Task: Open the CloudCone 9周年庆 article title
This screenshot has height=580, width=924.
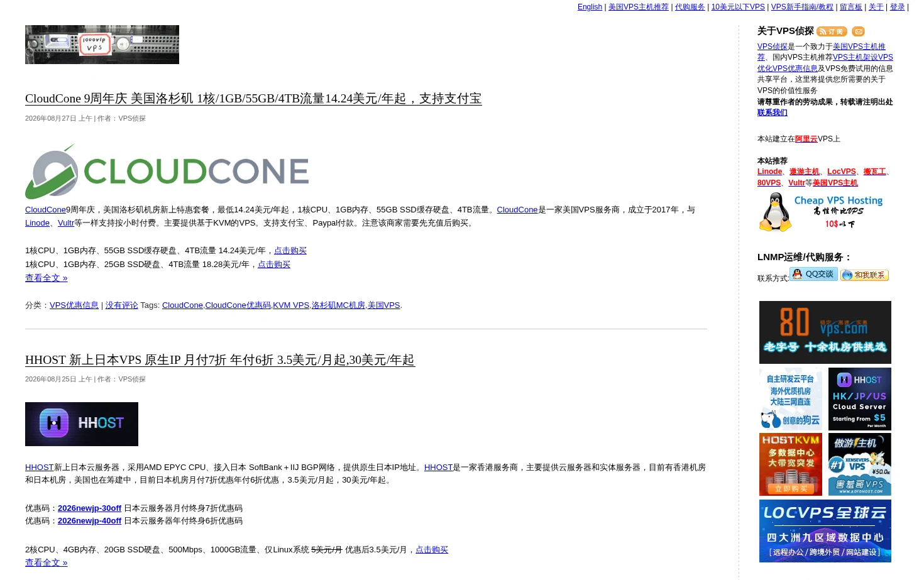Action: (253, 99)
